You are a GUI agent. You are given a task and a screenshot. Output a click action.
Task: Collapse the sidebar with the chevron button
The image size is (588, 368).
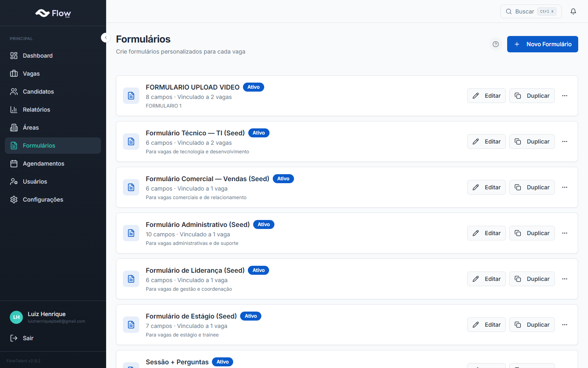pos(106,38)
